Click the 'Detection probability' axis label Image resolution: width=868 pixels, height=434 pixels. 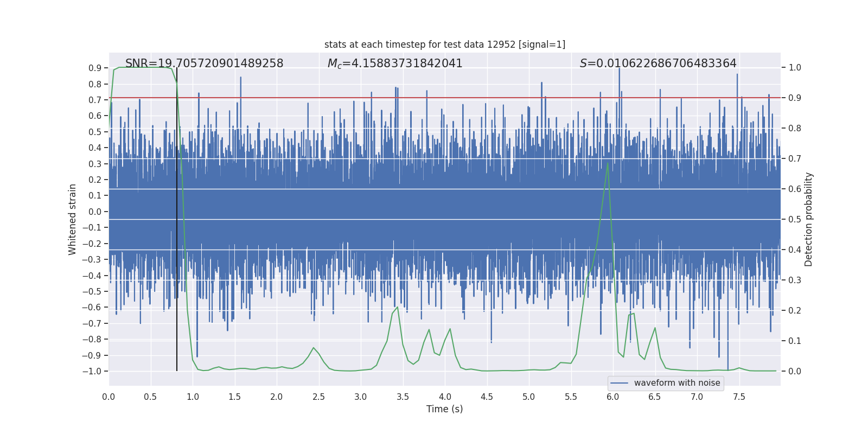[x=809, y=219]
